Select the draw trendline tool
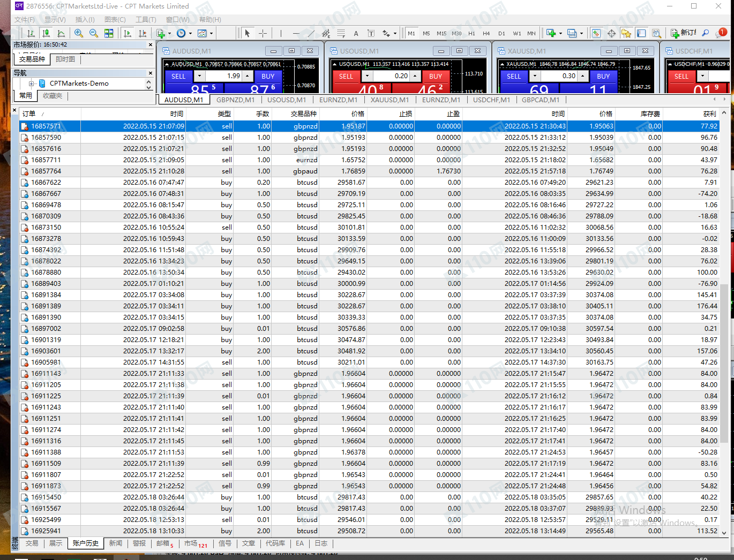The image size is (734, 560). 311,33
